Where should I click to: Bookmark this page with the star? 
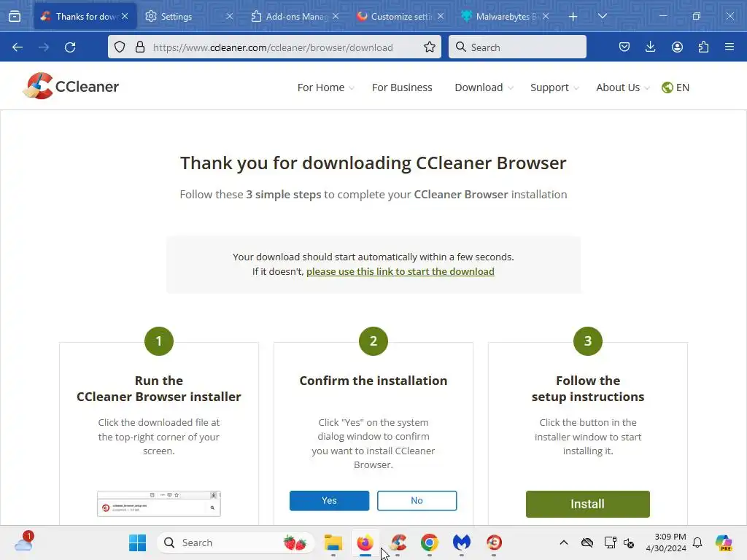(x=429, y=47)
